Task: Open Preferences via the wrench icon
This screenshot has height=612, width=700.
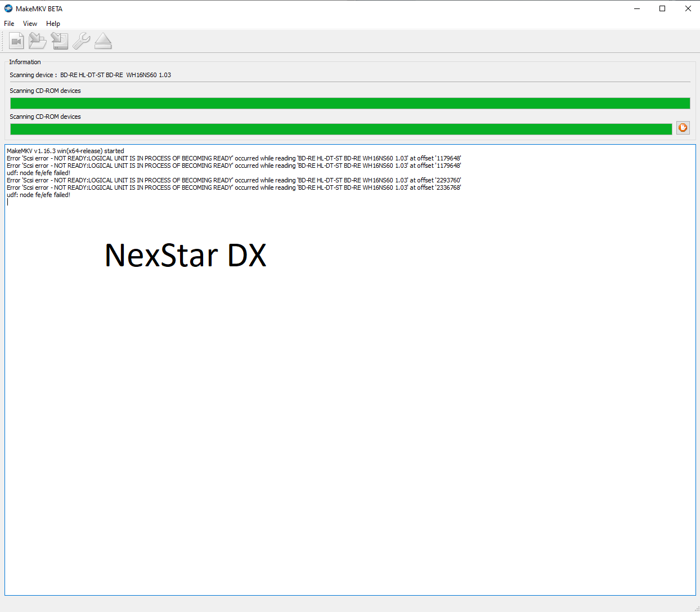Action: [x=82, y=41]
